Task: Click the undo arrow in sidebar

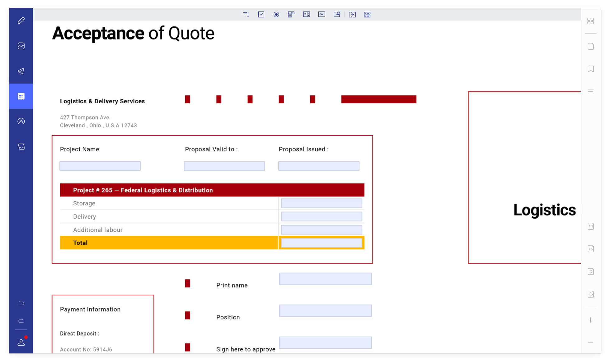Action: point(21,303)
